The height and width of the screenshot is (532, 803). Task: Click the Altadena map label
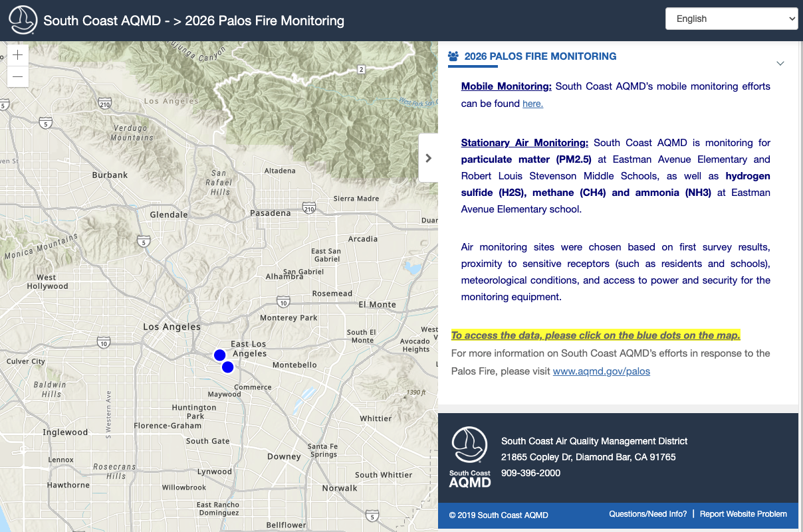pos(280,171)
